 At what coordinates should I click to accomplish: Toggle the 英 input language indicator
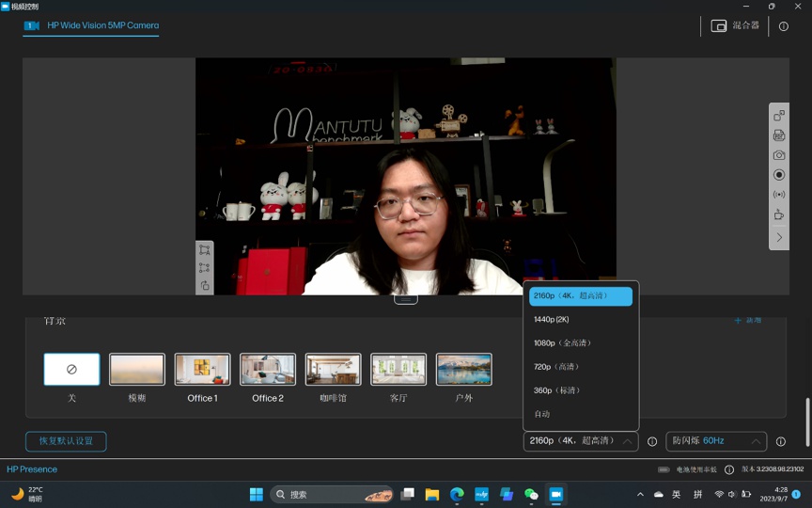coord(677,495)
